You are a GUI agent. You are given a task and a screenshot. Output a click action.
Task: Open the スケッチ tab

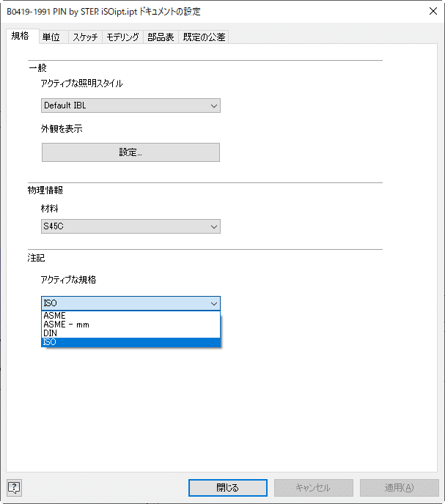85,37
